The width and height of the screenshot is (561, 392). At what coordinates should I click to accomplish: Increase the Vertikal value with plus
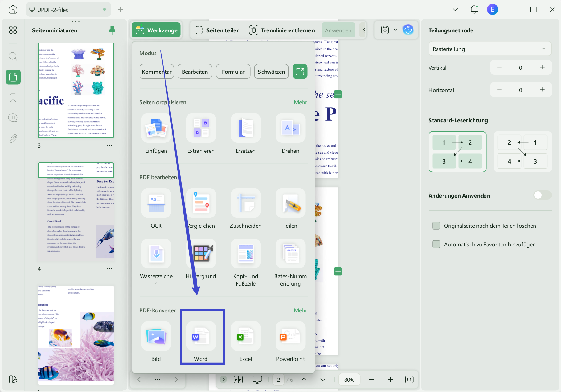pos(542,67)
